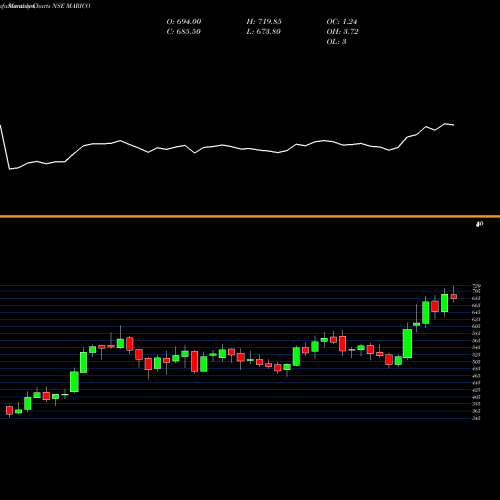Select the OC: 1.24 reading

(342, 22)
